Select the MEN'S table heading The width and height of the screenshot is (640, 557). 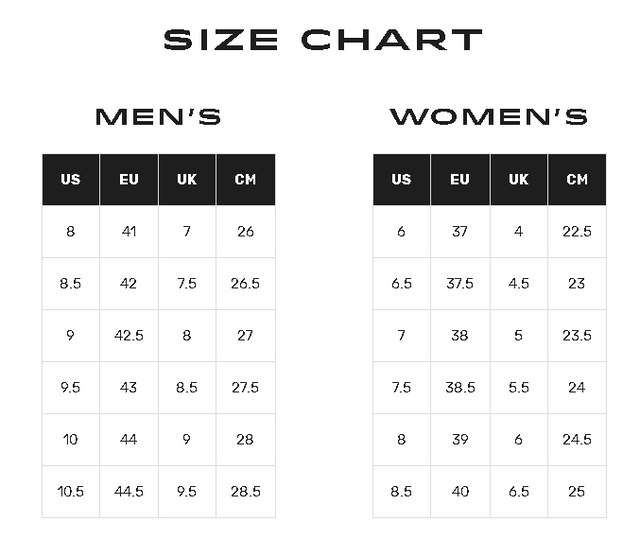(x=158, y=117)
